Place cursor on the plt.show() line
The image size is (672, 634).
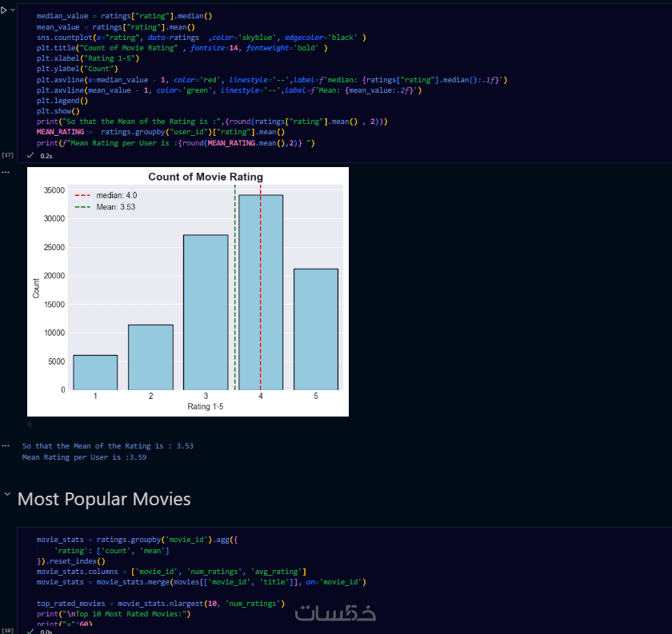(58, 111)
